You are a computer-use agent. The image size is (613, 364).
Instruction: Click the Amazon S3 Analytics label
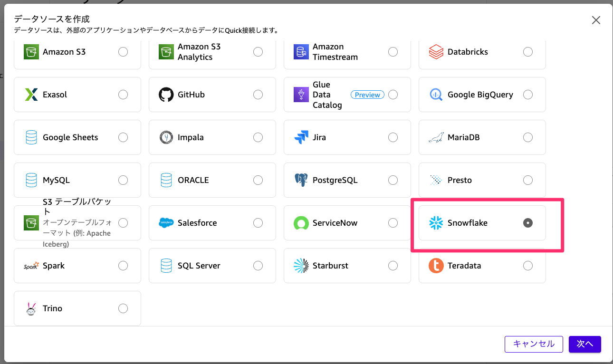pos(199,52)
